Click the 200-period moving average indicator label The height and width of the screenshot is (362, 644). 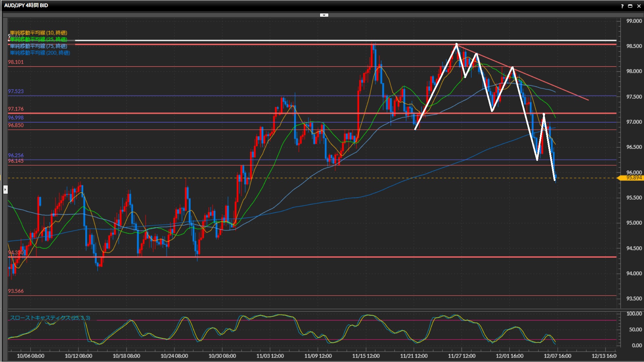coord(40,53)
